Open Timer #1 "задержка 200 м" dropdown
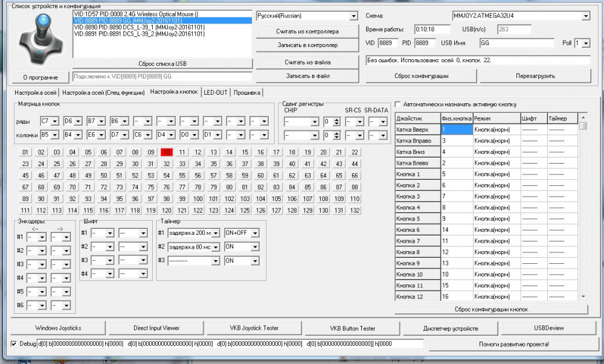Screen dimensions: 604x364 coord(216,233)
